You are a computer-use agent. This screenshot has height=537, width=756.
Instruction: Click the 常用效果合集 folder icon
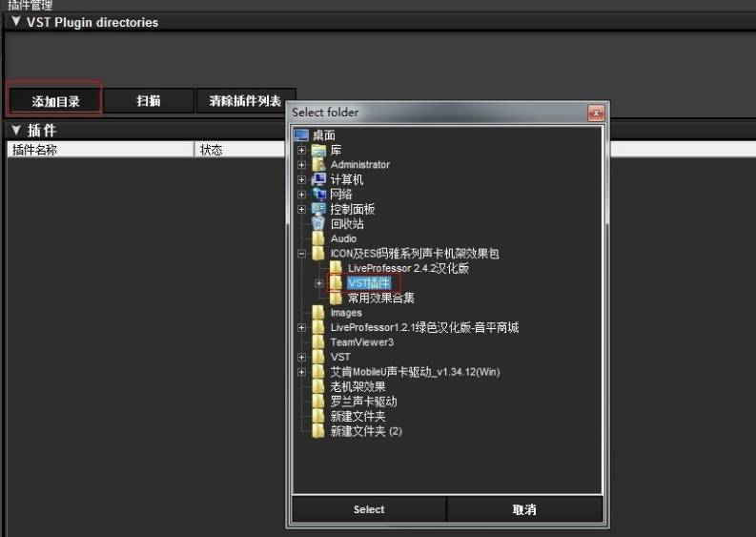click(x=337, y=298)
